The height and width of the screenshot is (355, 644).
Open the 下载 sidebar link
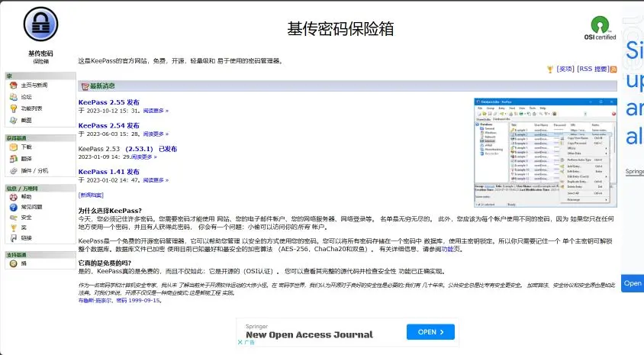click(x=26, y=147)
